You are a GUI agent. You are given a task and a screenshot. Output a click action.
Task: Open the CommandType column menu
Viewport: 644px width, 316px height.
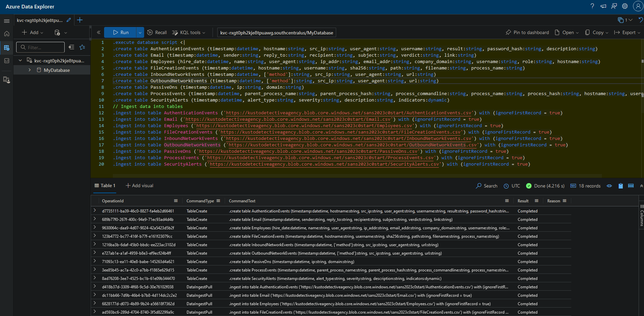pyautogui.click(x=218, y=201)
